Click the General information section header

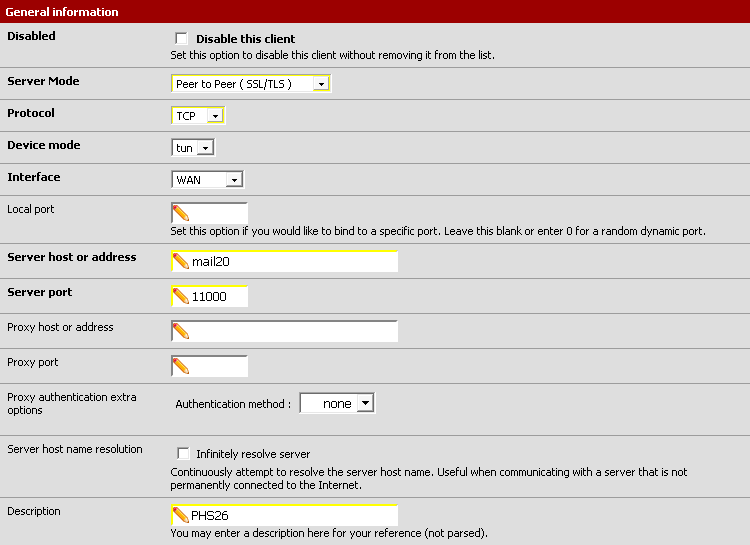coord(62,12)
